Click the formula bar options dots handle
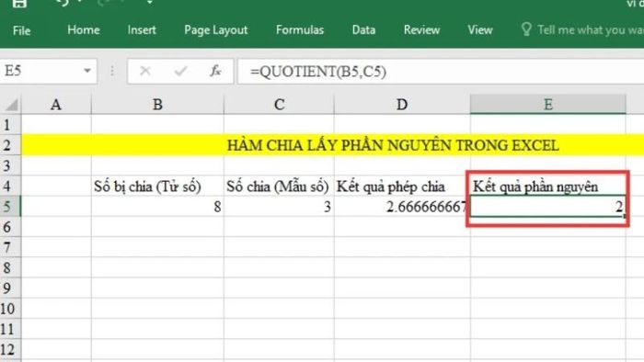644x362 pixels. point(112,72)
